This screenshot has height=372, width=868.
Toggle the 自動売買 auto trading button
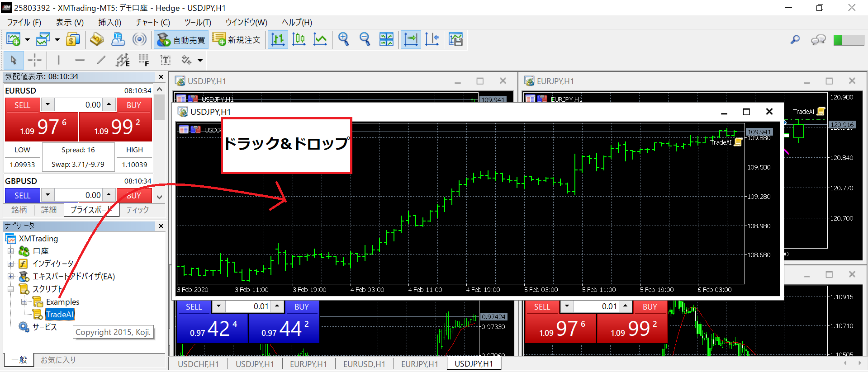click(x=181, y=40)
